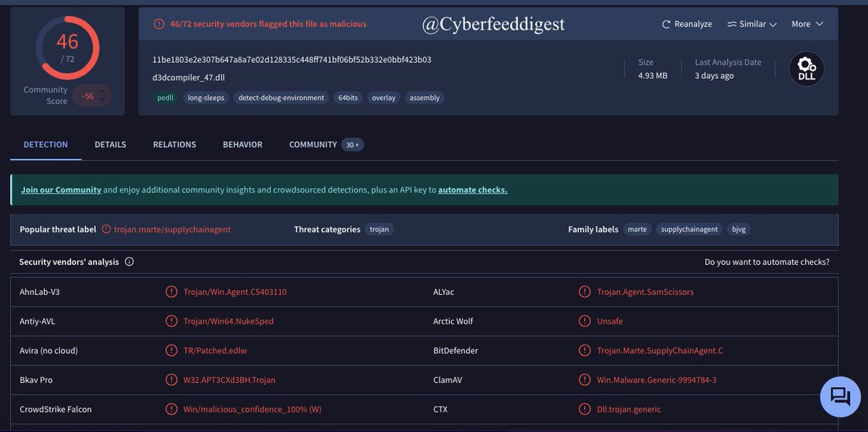Switch to the DETECTION tab
This screenshot has height=432, width=868.
pyautogui.click(x=46, y=145)
